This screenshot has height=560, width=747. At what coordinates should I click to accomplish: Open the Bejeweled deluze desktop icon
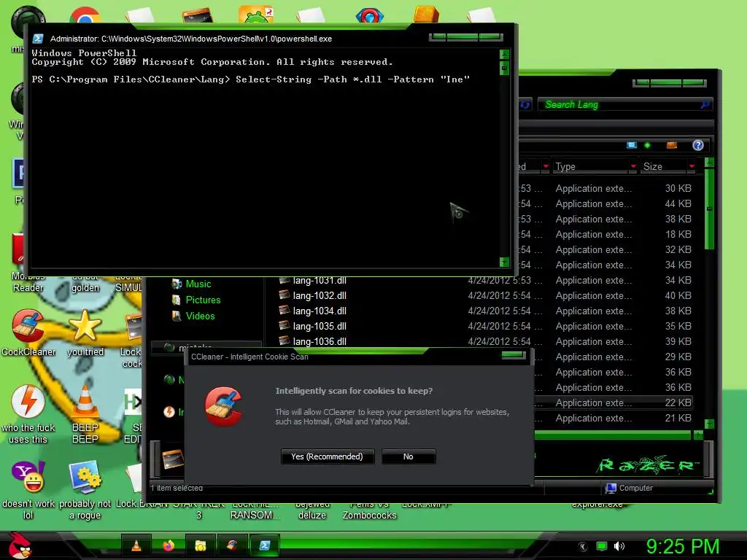[x=312, y=510]
